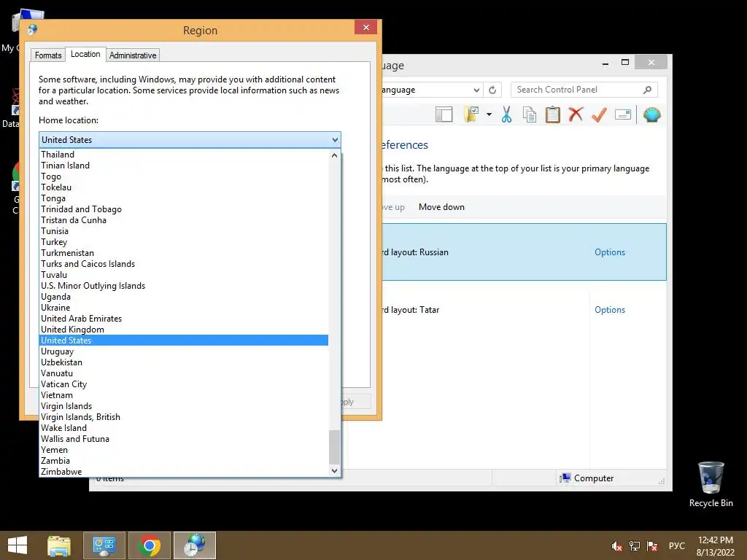The width and height of the screenshot is (747, 560).
Task: Select Tokelau in the location list
Action: point(184,187)
